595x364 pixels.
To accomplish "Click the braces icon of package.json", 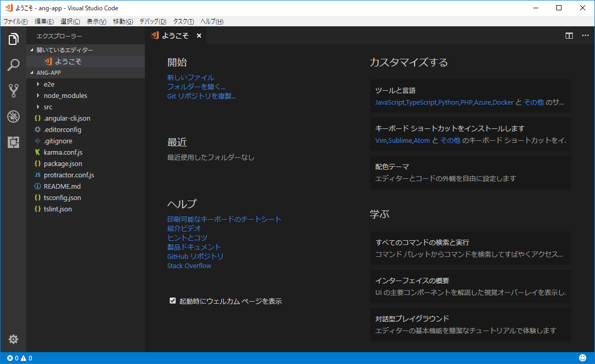I will [x=38, y=163].
